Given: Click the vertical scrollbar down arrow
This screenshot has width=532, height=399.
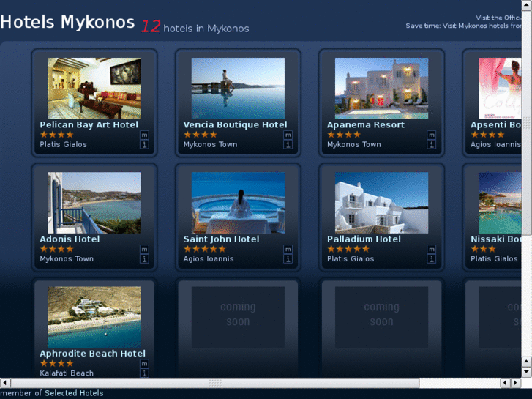Looking at the screenshot, I should (527, 372).
